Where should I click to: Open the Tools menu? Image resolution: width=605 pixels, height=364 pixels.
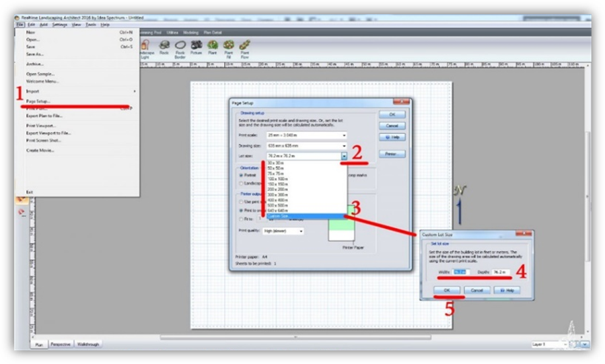tap(91, 25)
